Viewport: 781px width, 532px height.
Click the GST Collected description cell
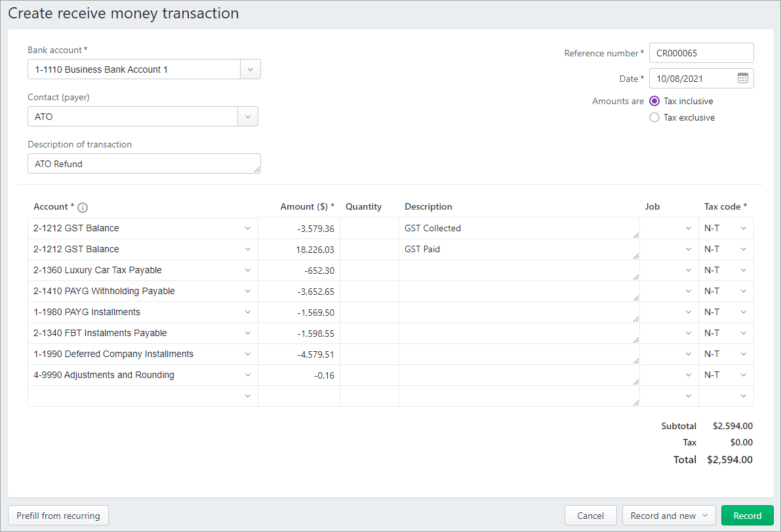pyautogui.click(x=518, y=229)
